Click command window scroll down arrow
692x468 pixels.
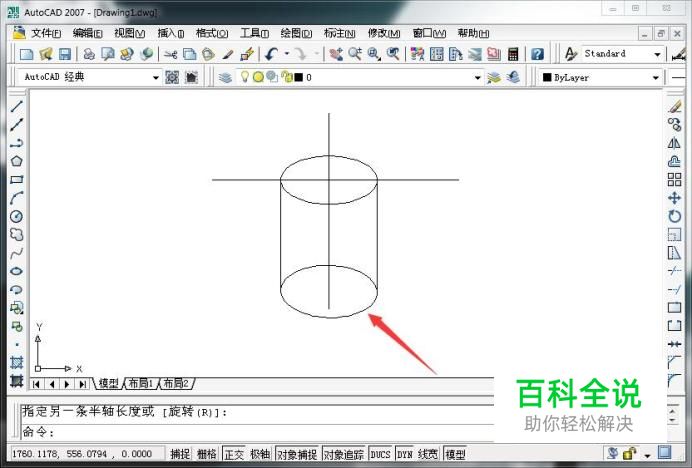673,421
